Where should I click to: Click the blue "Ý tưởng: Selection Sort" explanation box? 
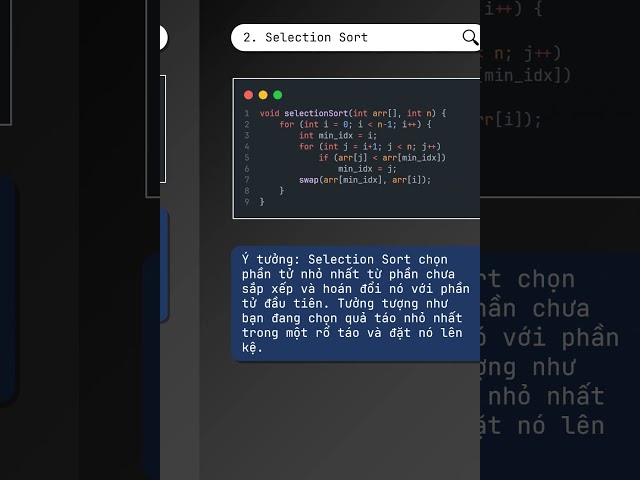coord(356,304)
